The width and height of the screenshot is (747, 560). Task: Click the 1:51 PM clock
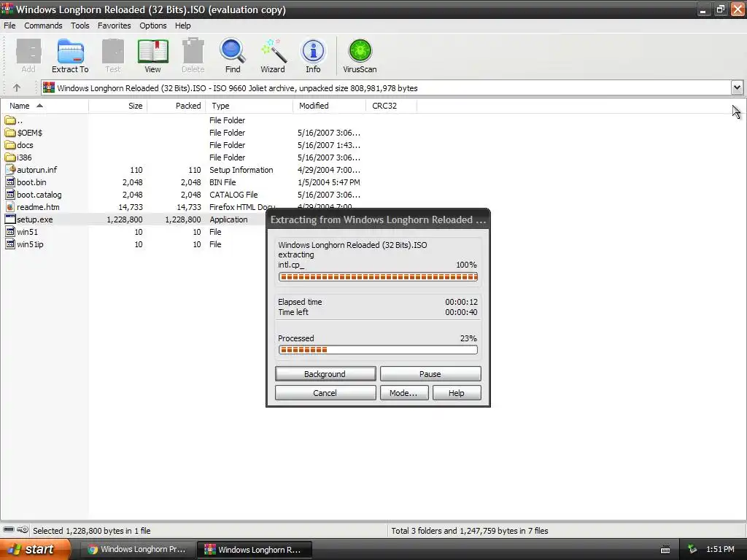[x=720, y=549]
